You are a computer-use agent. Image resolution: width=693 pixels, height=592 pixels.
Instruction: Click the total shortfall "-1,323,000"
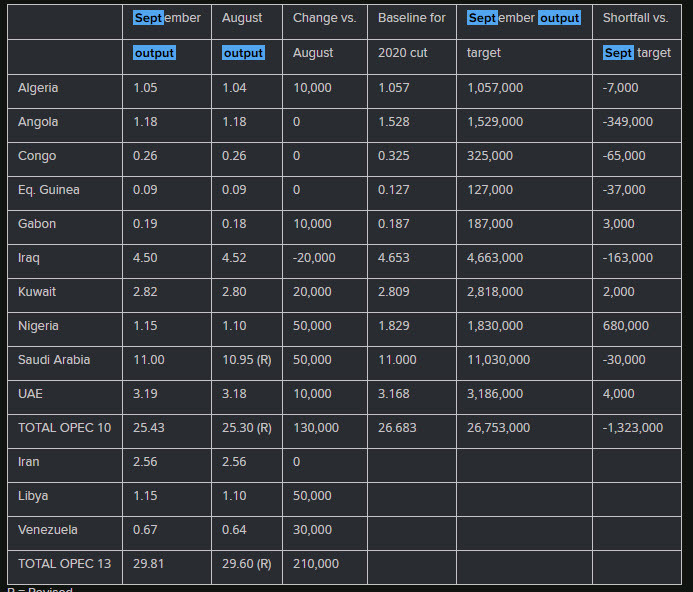click(633, 428)
